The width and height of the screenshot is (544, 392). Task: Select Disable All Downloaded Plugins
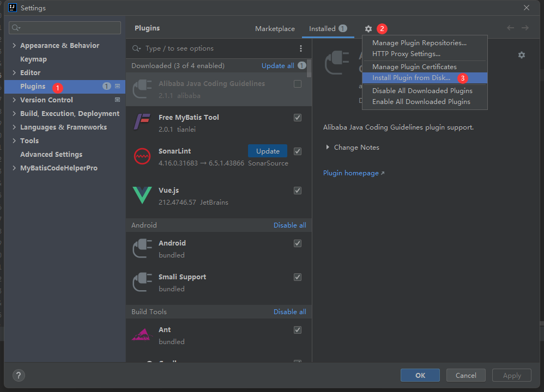pos(425,90)
